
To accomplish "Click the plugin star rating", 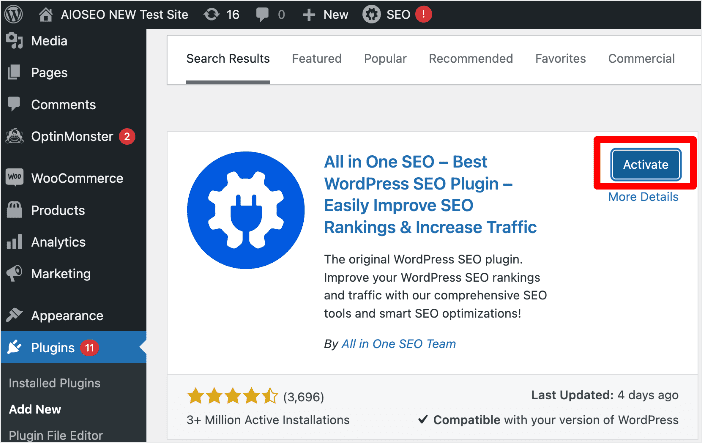I will click(233, 396).
